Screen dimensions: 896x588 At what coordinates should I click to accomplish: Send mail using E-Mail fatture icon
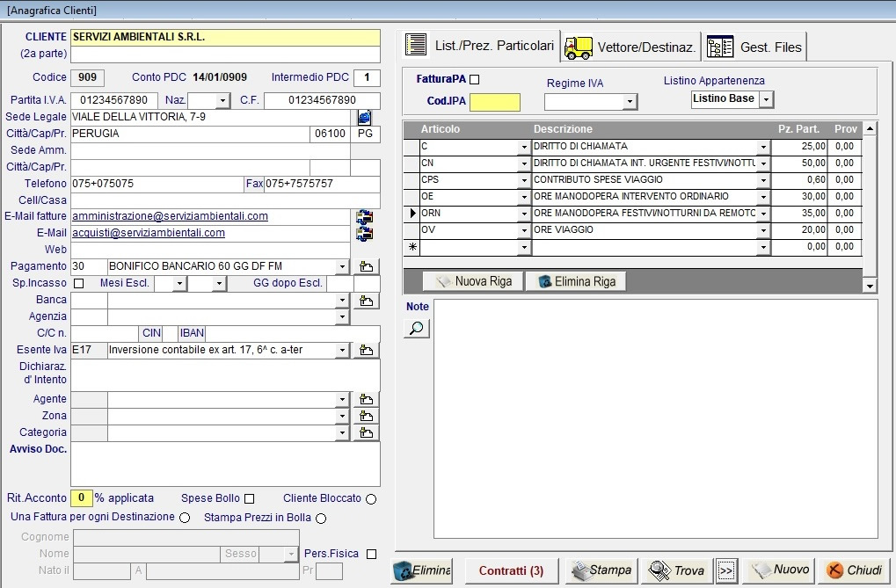[x=365, y=216]
